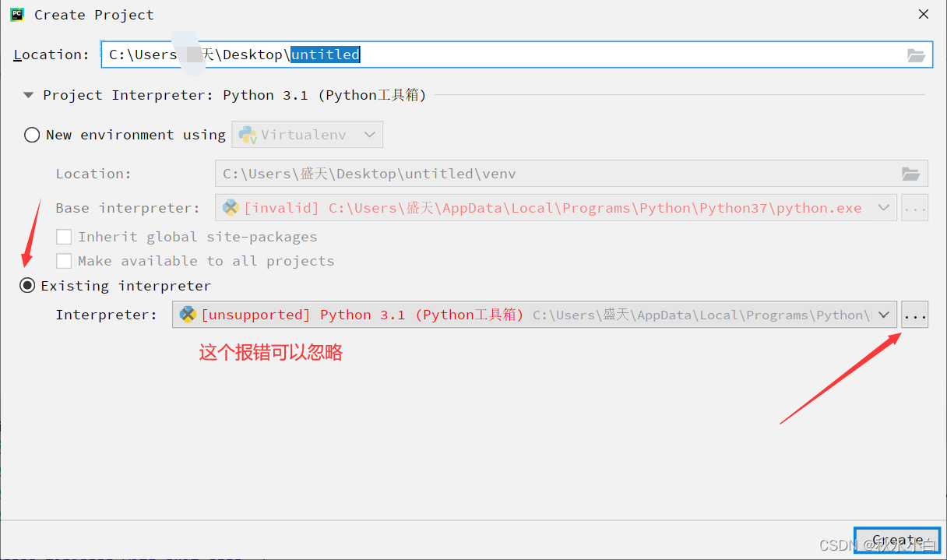Screen dimensions: 947x560
Task: Browse folder for venv location
Action: point(910,174)
